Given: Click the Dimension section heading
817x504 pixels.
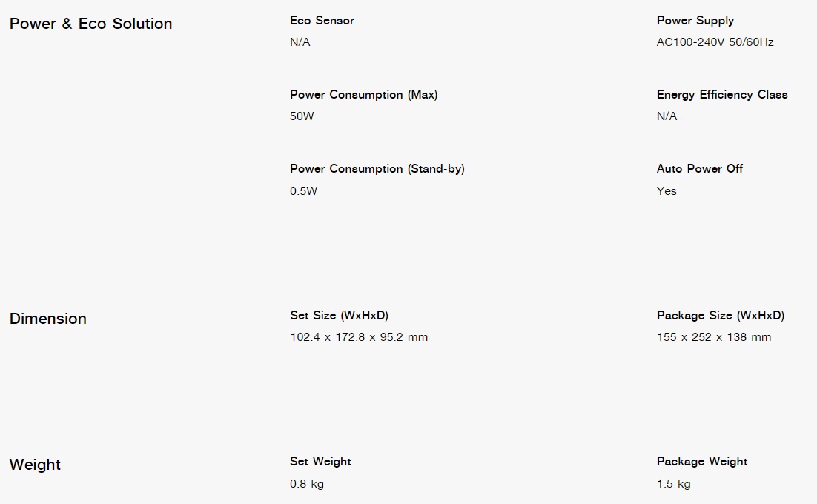Looking at the screenshot, I should click(x=48, y=319).
